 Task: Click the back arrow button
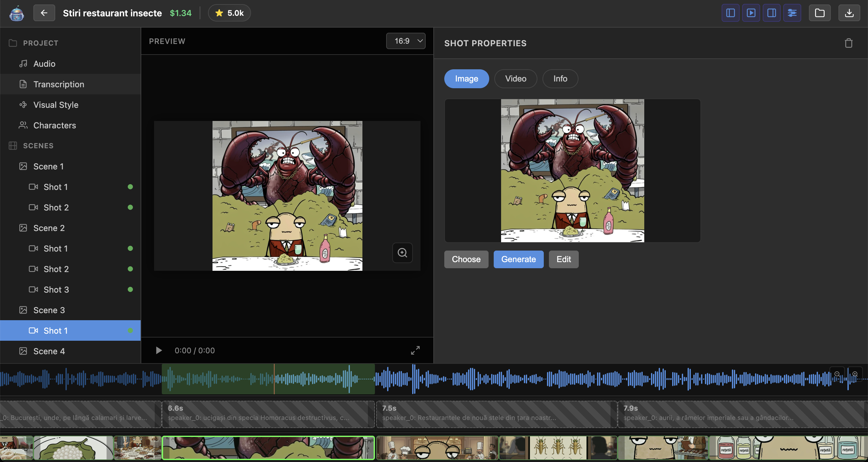[44, 13]
